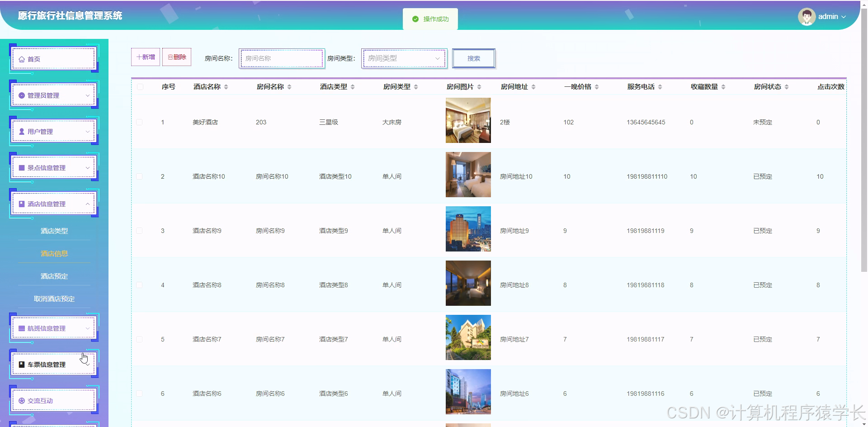Click the 三星级 hotel type cell
The image size is (868, 427).
point(329,122)
